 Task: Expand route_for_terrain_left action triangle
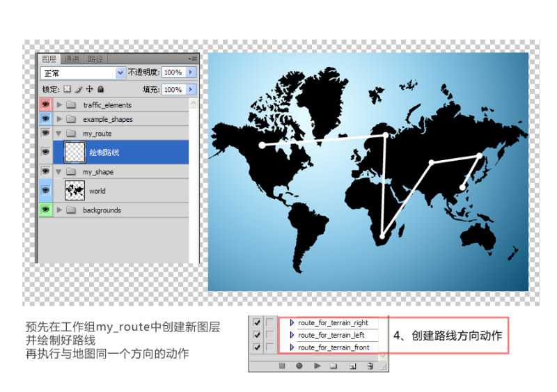tap(292, 335)
